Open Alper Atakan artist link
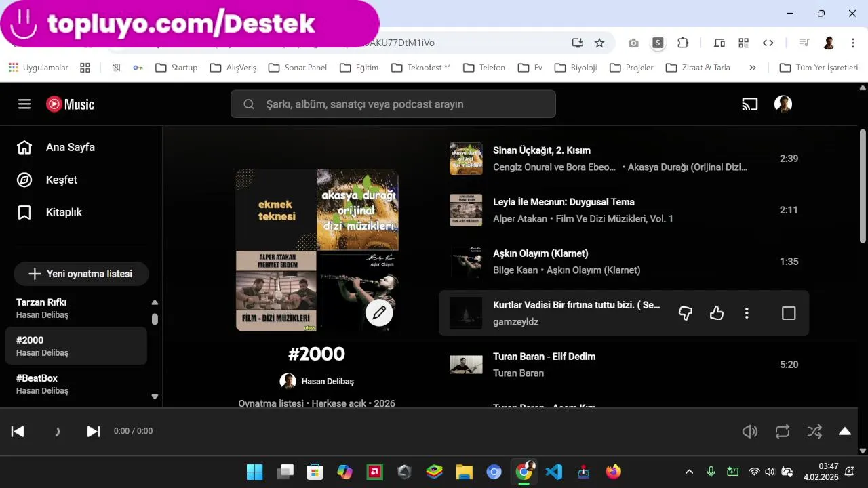This screenshot has height=488, width=868. click(520, 218)
